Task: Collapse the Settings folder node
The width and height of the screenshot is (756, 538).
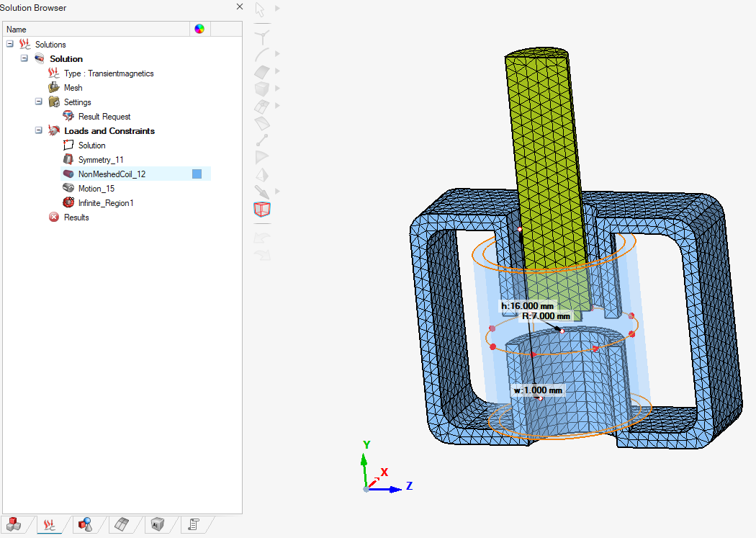Action: [39, 102]
